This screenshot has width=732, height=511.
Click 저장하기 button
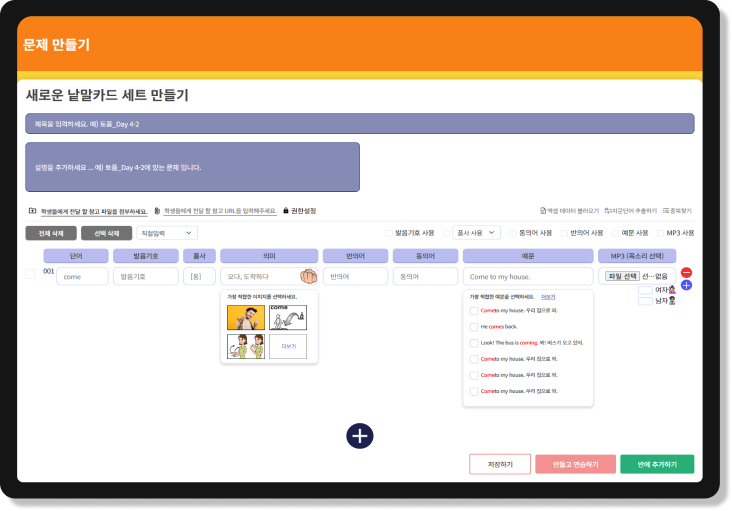(x=500, y=464)
